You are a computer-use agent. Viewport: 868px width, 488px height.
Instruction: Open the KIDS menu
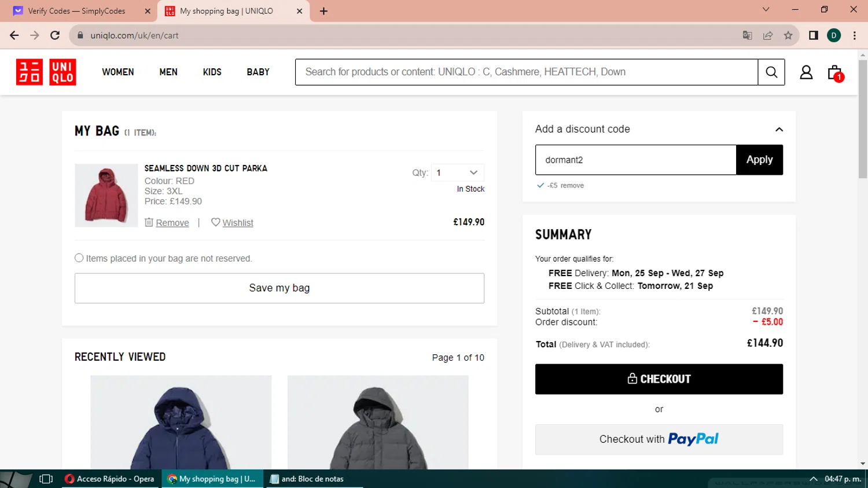[x=212, y=72]
